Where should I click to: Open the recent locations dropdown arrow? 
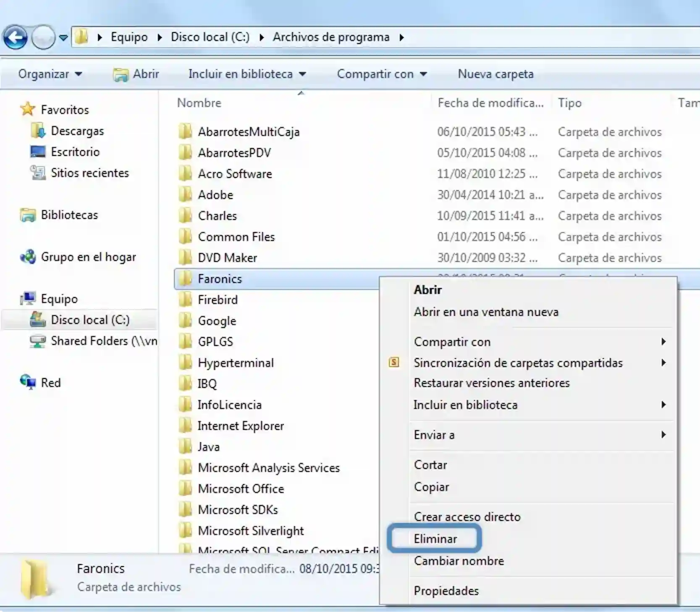pyautogui.click(x=63, y=38)
